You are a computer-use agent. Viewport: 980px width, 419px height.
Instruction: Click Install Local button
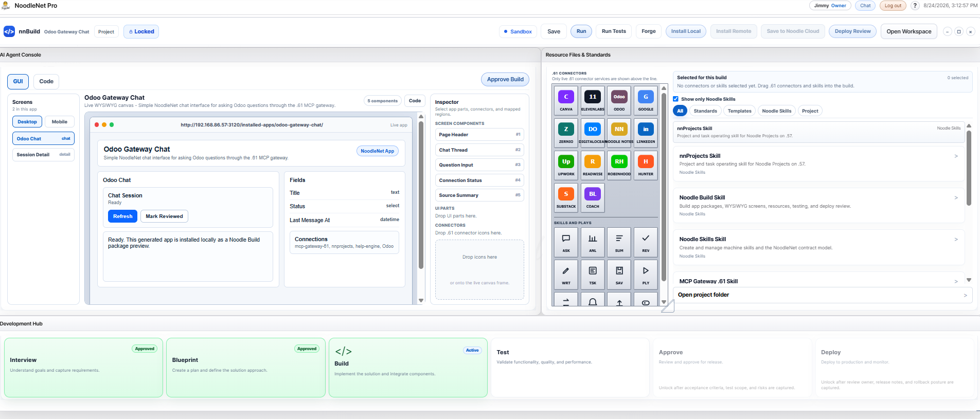click(686, 31)
